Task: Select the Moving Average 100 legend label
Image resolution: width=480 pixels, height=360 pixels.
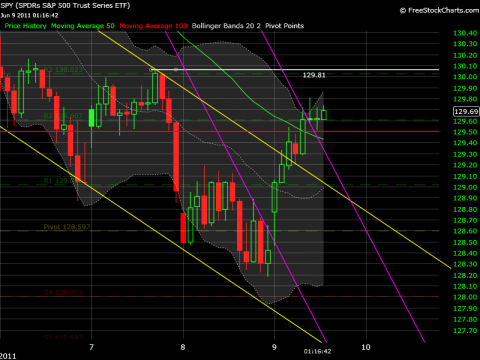Action: click(153, 26)
